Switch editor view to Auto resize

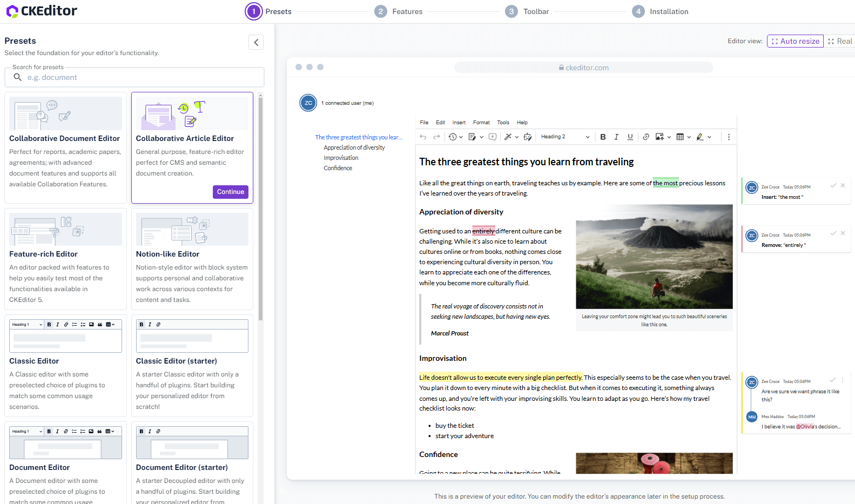coord(795,41)
